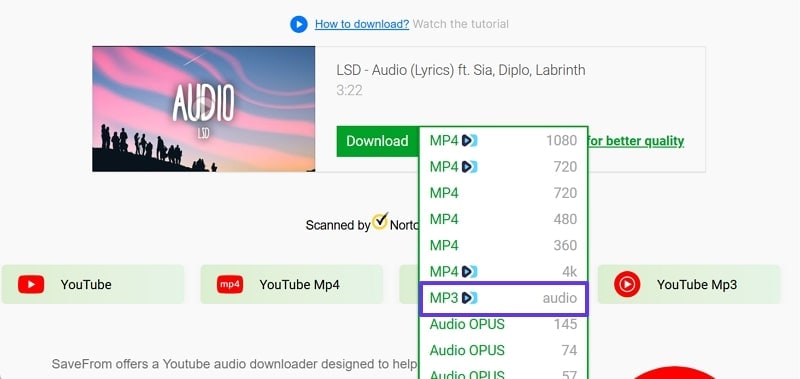Viewport: 800px width, 379px height.
Task: Click the blue play tutorial icon
Action: click(298, 24)
